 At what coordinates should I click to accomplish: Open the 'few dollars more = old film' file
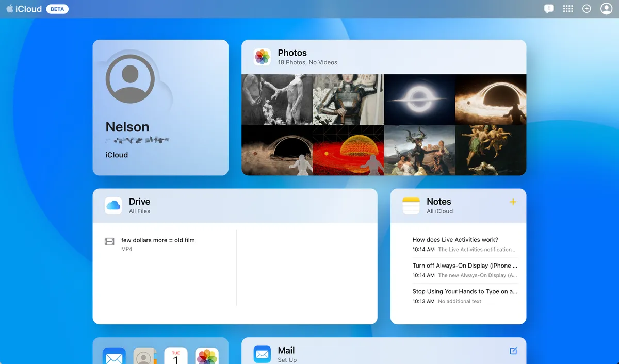click(158, 240)
